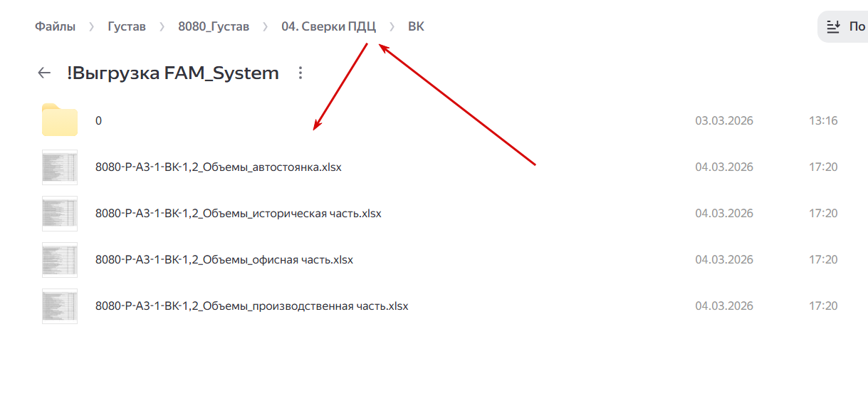Open the 04. Сверки ПДЦ breadcrumb
Screen dimensions: 868x406
tap(328, 27)
